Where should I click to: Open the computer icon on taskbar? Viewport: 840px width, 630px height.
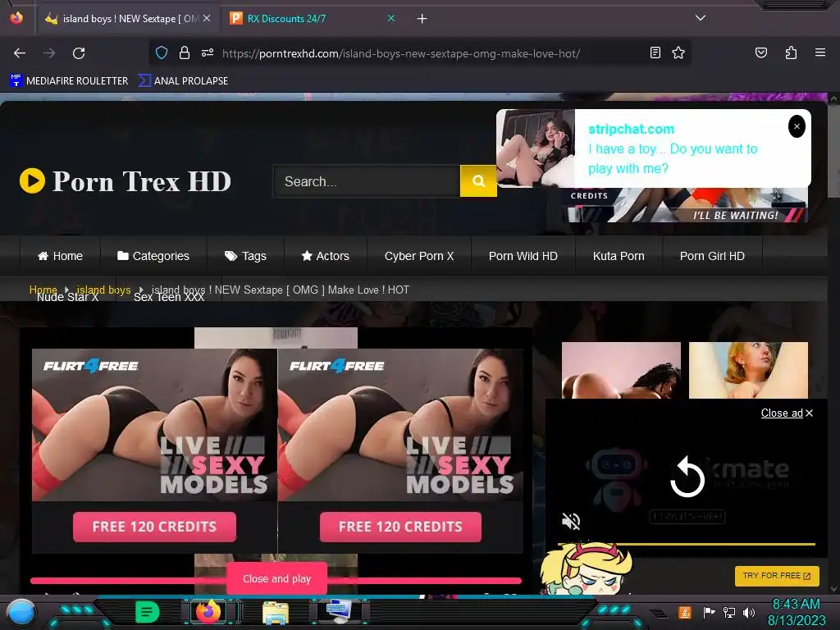click(x=339, y=612)
